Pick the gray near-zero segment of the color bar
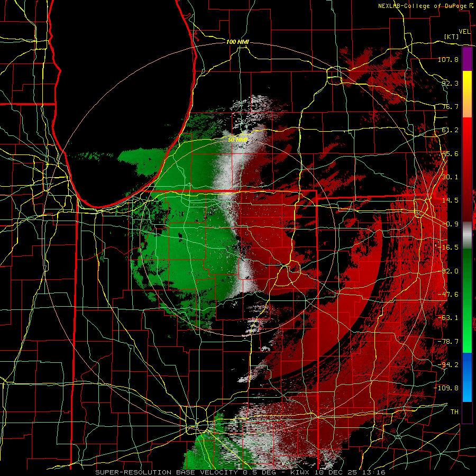This screenshot has width=476, height=476. [x=467, y=235]
